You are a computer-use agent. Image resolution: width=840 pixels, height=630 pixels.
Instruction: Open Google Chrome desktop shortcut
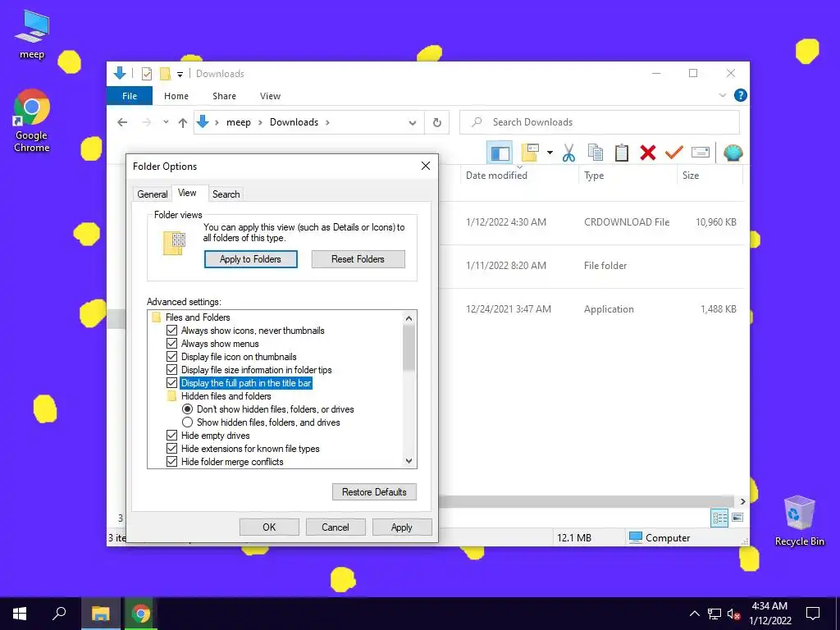click(x=32, y=121)
